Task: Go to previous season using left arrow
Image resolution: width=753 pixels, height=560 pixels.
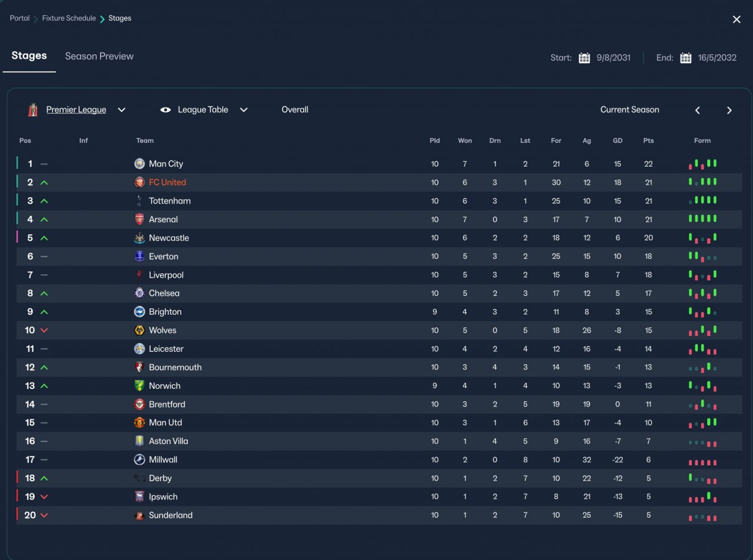Action: click(698, 110)
